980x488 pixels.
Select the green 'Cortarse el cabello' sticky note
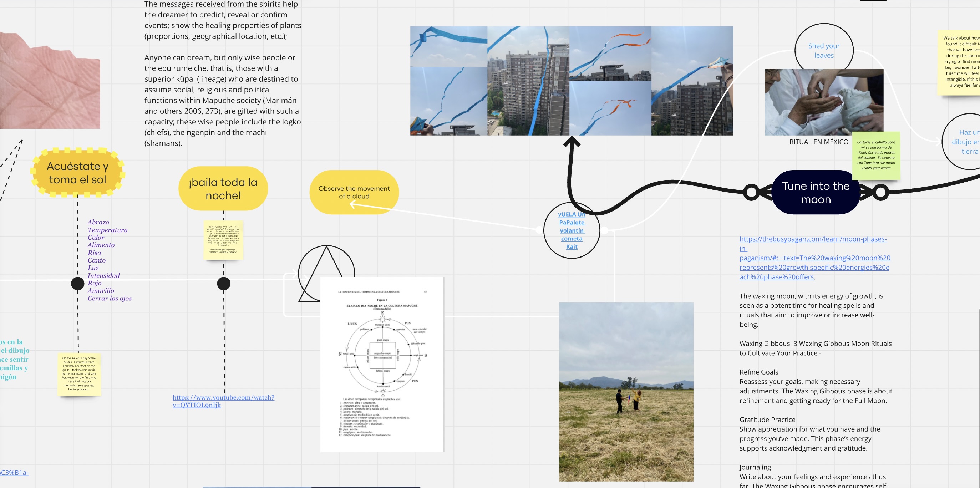(876, 155)
